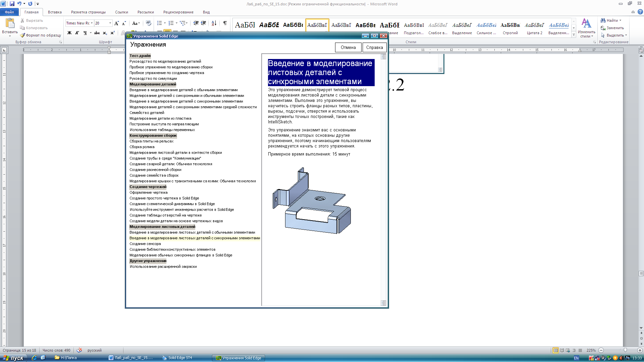Click Заменить in the editing group

(x=612, y=28)
